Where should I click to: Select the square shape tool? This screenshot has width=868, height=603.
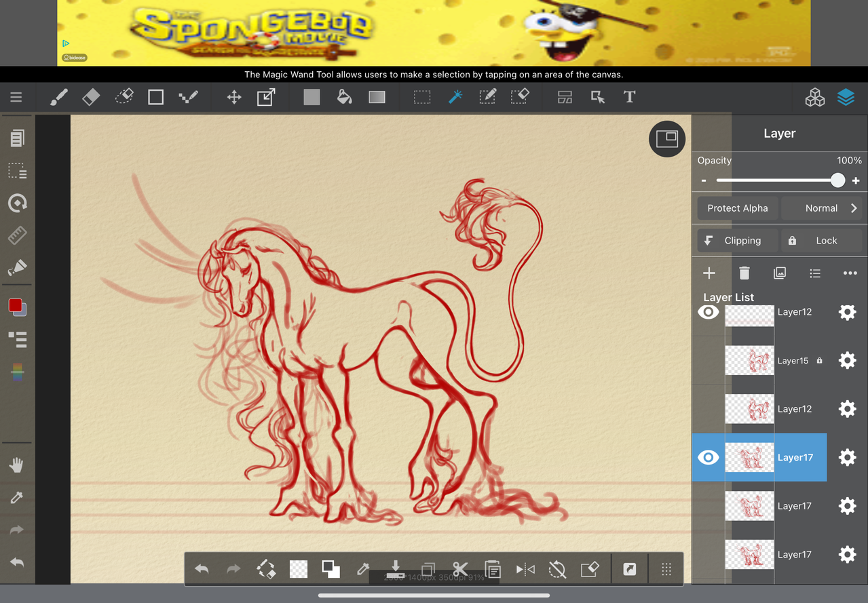(x=156, y=98)
